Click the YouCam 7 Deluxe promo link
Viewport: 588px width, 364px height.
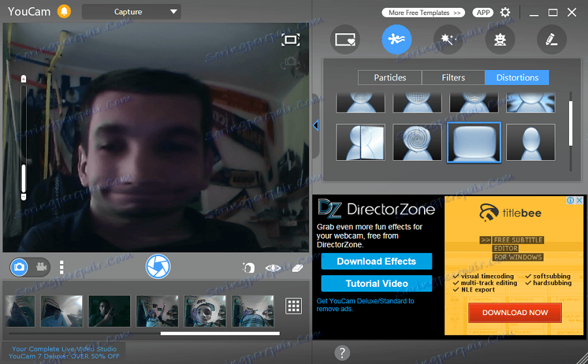coord(64,352)
